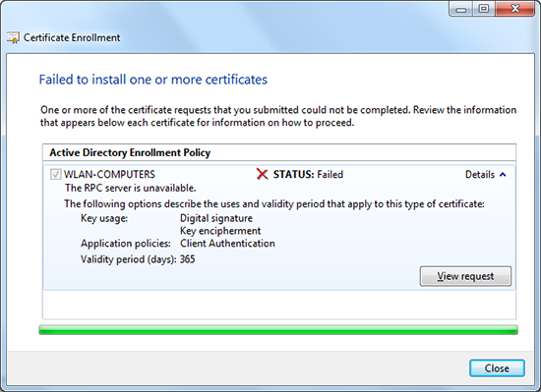The height and width of the screenshot is (392, 541).
Task: Click the WLAN-COMPUTERS template name
Action: click(109, 174)
